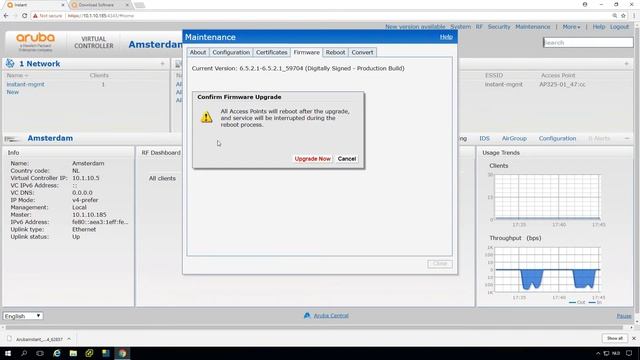640x360 pixels.
Task: Click the Pause link
Action: pyautogui.click(x=624, y=316)
